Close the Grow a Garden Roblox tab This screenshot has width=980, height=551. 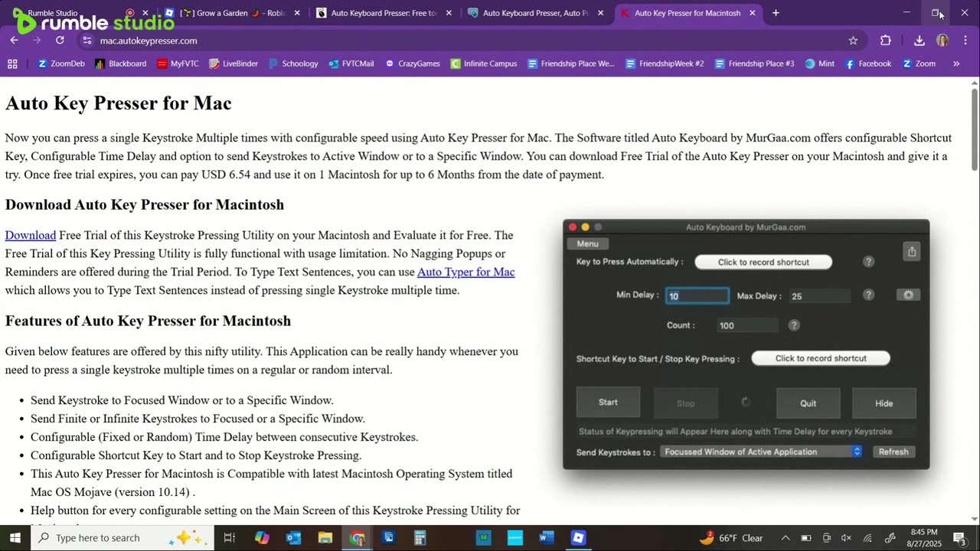[x=297, y=13]
